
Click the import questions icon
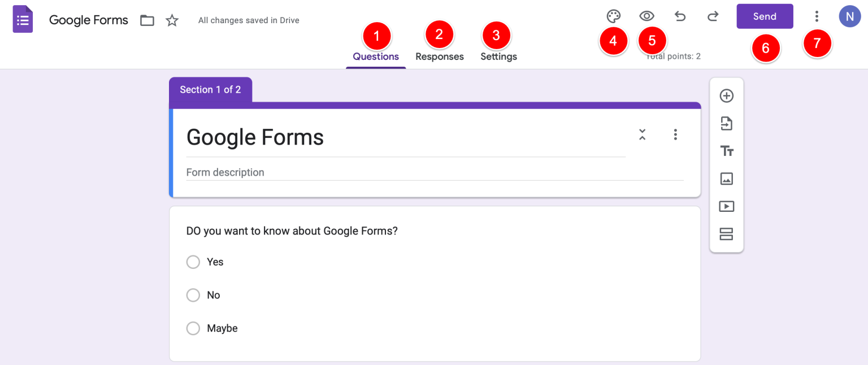click(726, 123)
